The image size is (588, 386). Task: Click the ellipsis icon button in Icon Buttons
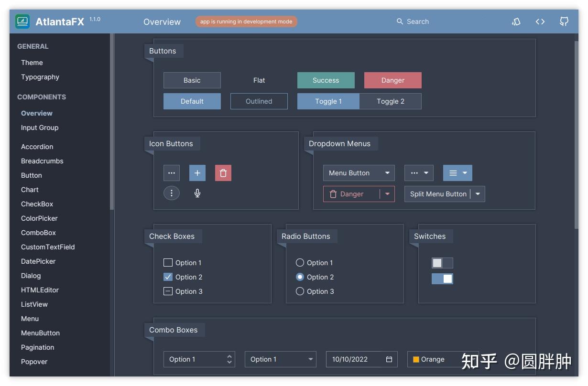coord(171,172)
